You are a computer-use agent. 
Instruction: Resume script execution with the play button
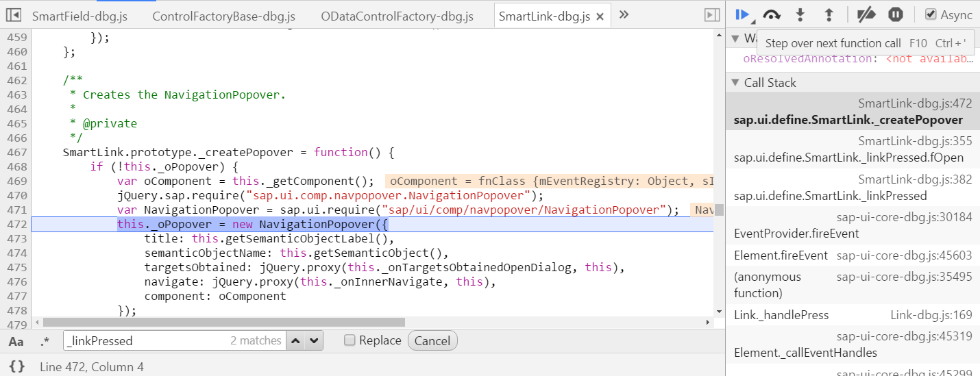click(x=742, y=14)
